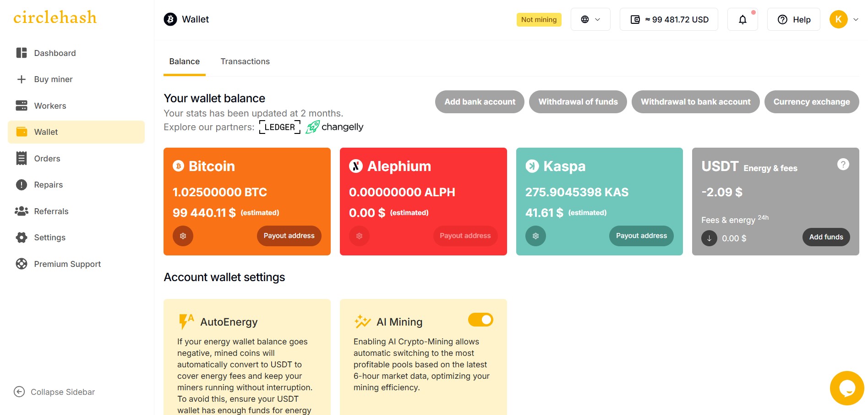This screenshot has width=868, height=415.
Task: Open the Kaspa card settings gear
Action: [x=535, y=236]
